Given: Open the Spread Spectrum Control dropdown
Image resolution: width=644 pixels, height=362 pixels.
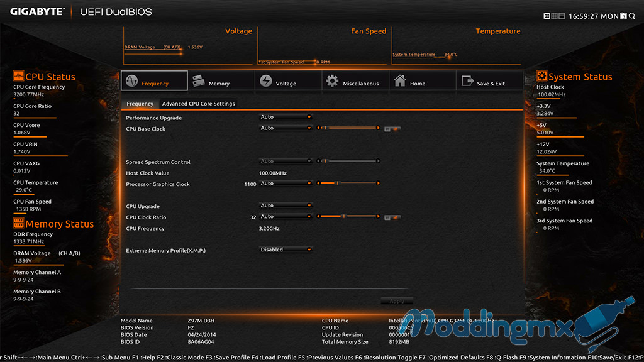Looking at the screenshot, I should pos(286,162).
